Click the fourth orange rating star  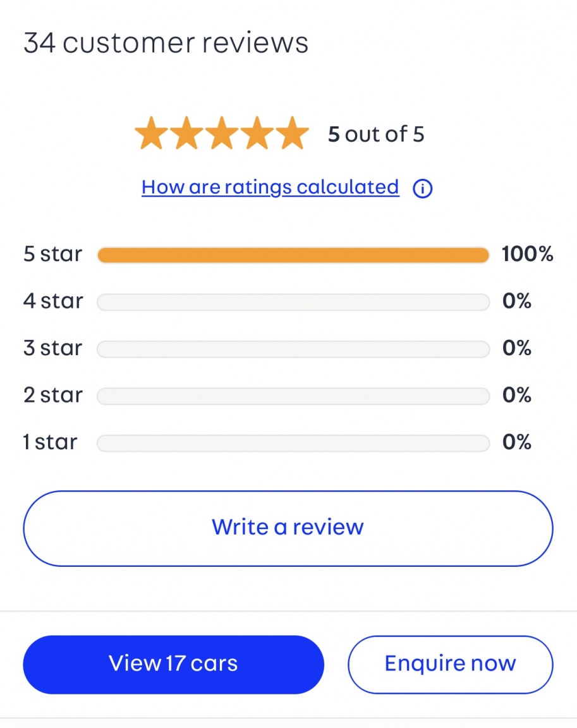[x=257, y=134]
